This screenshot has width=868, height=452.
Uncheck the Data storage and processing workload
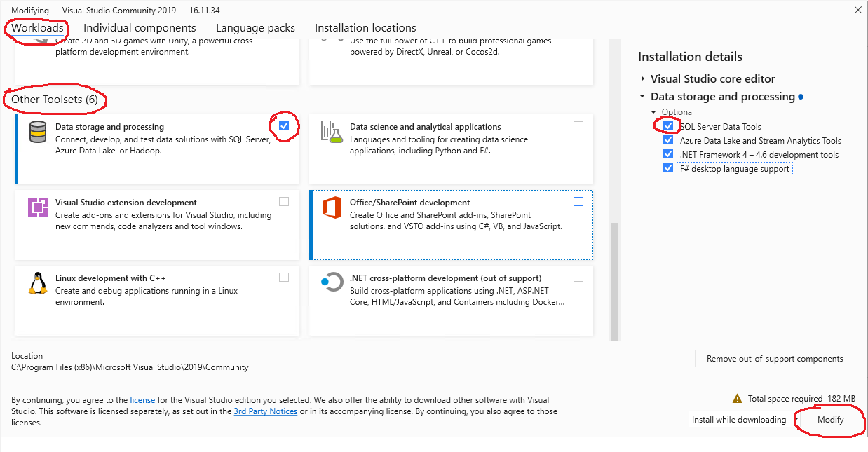tap(283, 126)
